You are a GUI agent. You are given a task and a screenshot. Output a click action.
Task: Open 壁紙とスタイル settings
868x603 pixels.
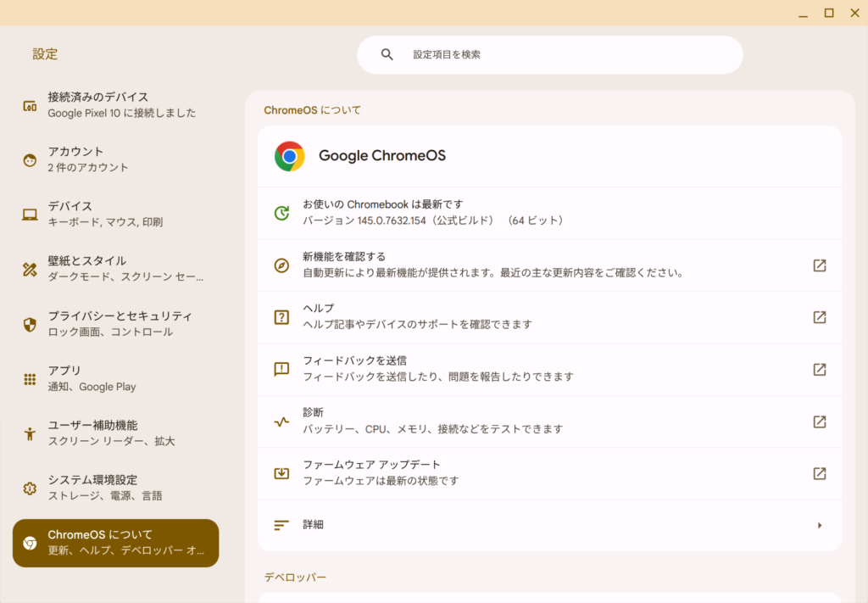pos(115,269)
